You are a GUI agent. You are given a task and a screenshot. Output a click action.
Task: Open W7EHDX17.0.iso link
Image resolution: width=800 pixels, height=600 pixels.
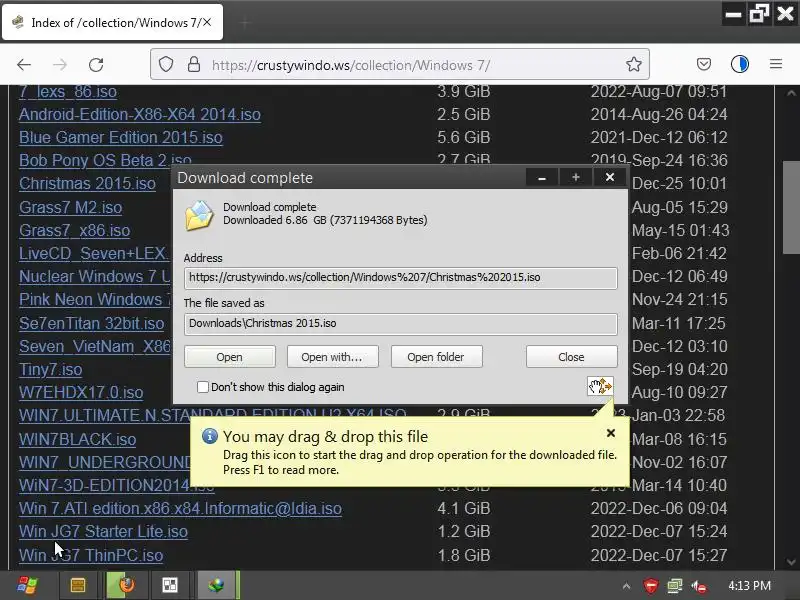click(x=81, y=392)
